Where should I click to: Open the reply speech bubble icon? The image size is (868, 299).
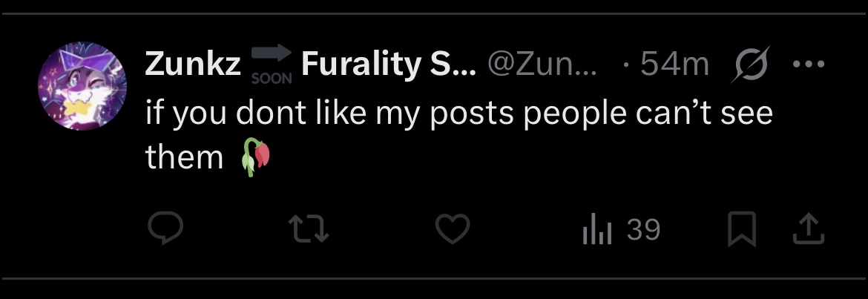click(165, 229)
